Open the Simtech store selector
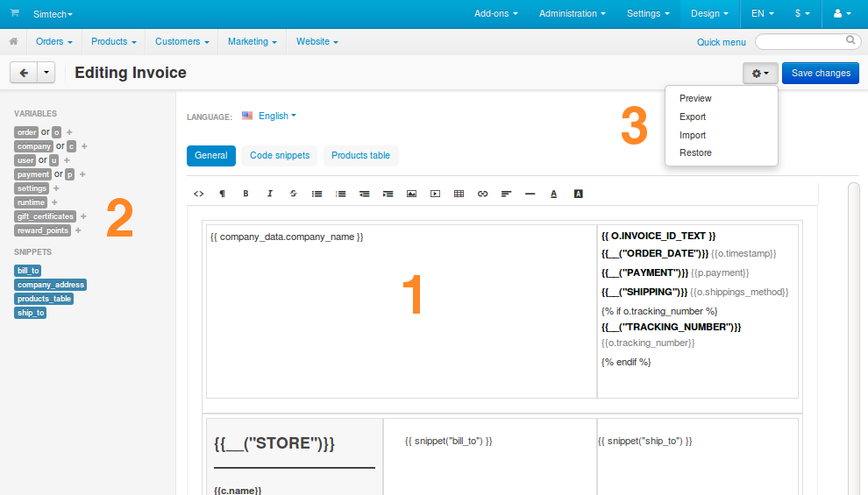 [x=53, y=14]
